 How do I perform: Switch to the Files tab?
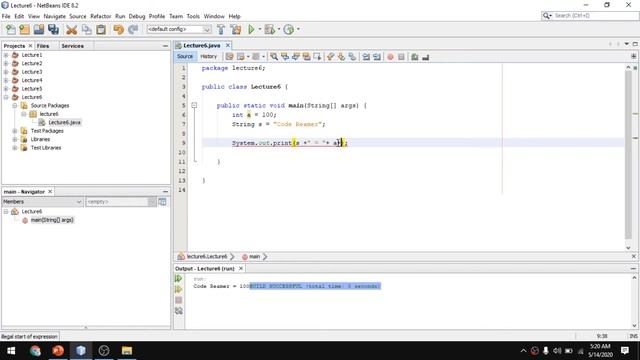(x=43, y=46)
